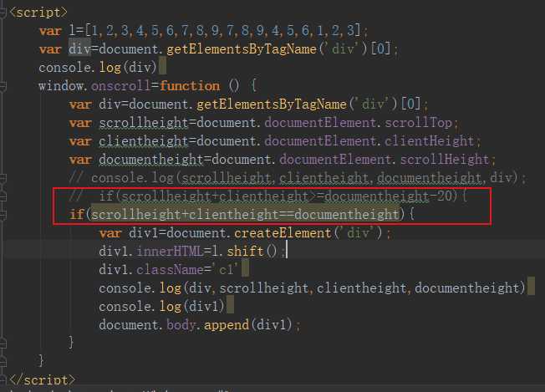The image size is (545, 392).
Task: Click the function keyword
Action: pos(190,86)
